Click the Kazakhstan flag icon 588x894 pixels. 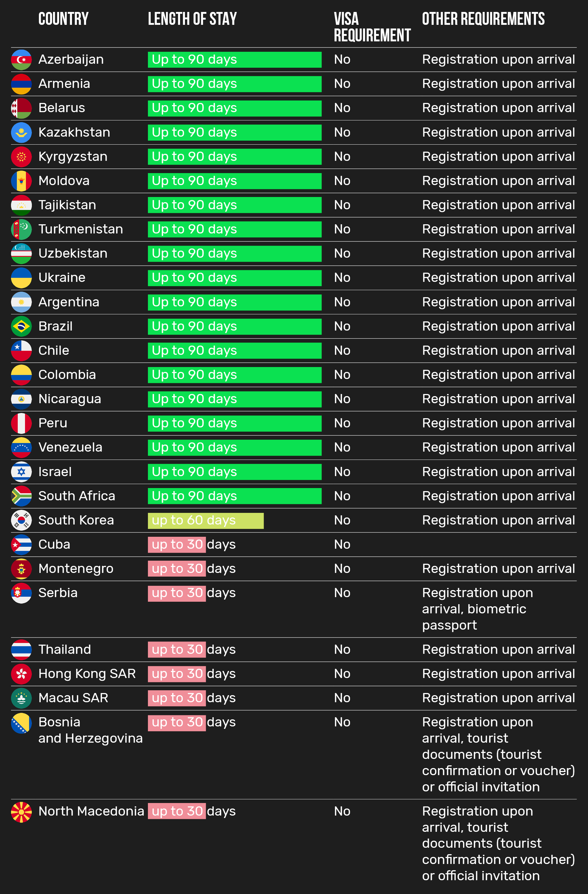pyautogui.click(x=21, y=133)
